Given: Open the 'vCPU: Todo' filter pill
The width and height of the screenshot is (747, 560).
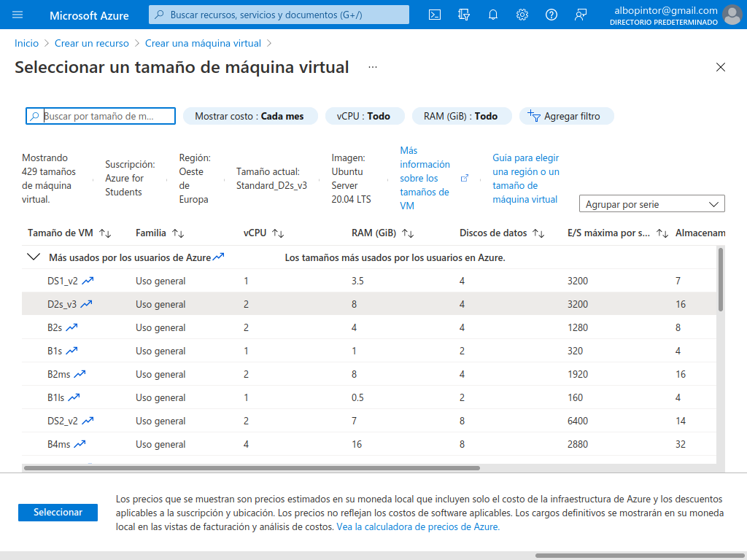Looking at the screenshot, I should [365, 116].
